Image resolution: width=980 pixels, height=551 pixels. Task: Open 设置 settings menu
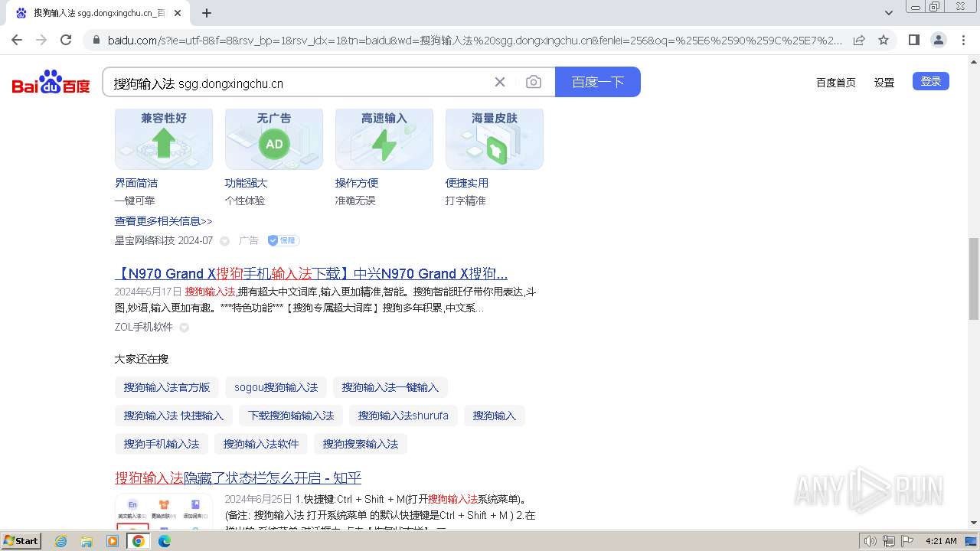pos(884,83)
